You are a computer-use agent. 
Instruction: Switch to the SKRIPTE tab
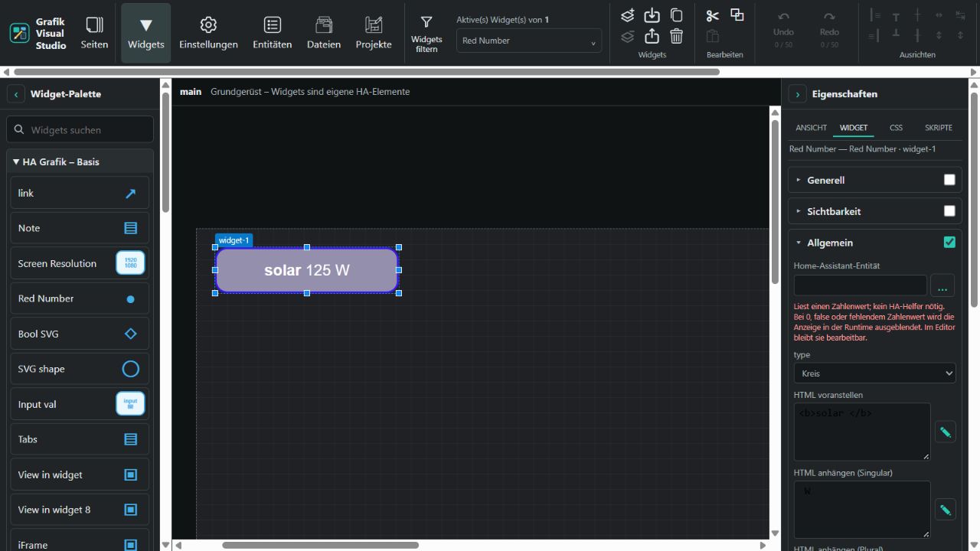tap(939, 128)
